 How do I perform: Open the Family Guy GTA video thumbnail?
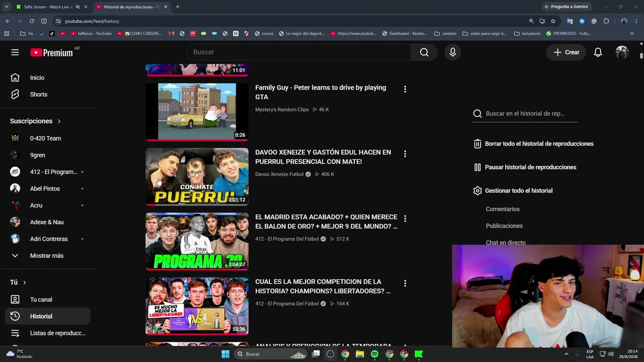tap(197, 112)
